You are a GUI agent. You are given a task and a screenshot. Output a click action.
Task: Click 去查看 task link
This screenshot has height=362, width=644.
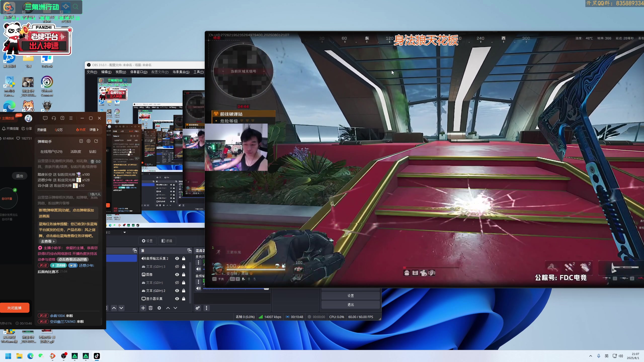click(x=48, y=241)
